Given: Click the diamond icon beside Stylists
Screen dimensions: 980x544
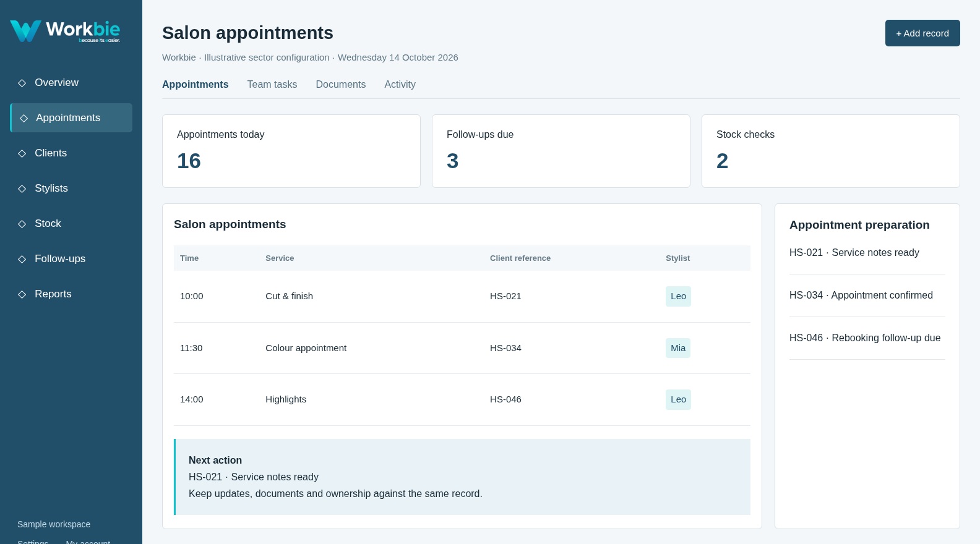Looking at the screenshot, I should click(x=22, y=189).
